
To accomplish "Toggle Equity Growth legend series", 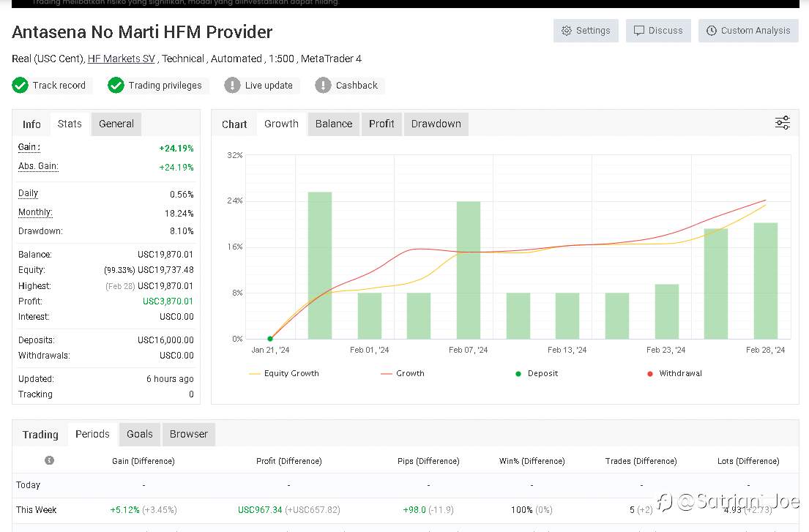I will click(x=284, y=373).
